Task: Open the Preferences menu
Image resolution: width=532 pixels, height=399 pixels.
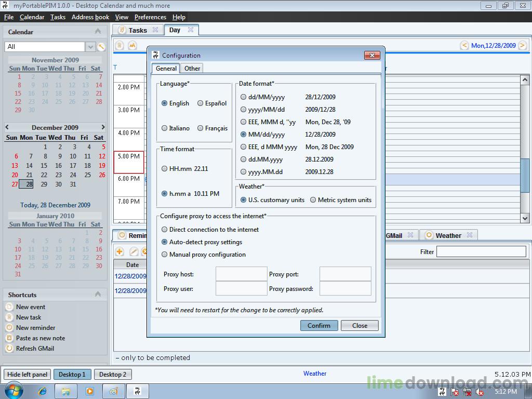Action: (x=150, y=17)
